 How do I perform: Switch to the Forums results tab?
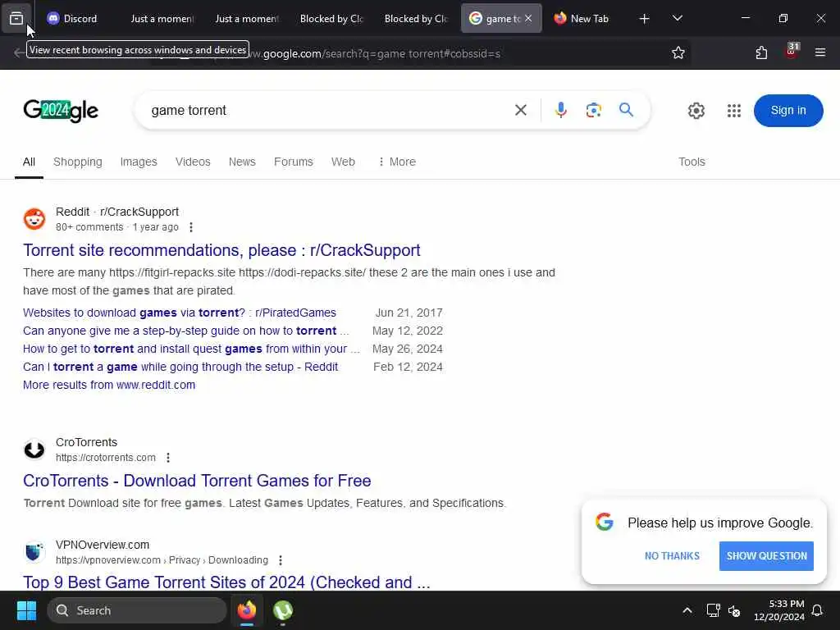point(293,162)
